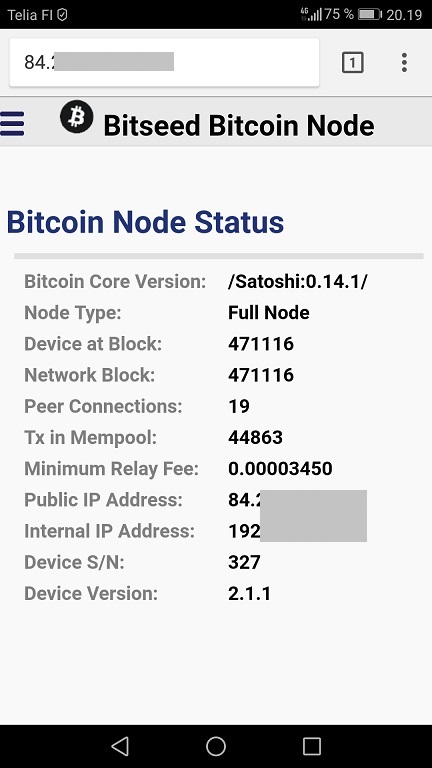Select the Bitcoin Node Status heading
This screenshot has height=768, width=432.
[145, 222]
